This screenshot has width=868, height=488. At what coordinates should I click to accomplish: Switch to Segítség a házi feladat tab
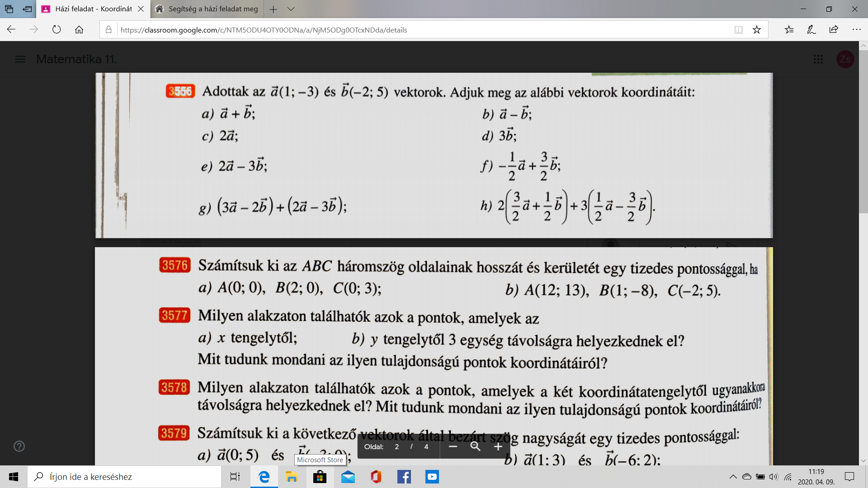212,9
